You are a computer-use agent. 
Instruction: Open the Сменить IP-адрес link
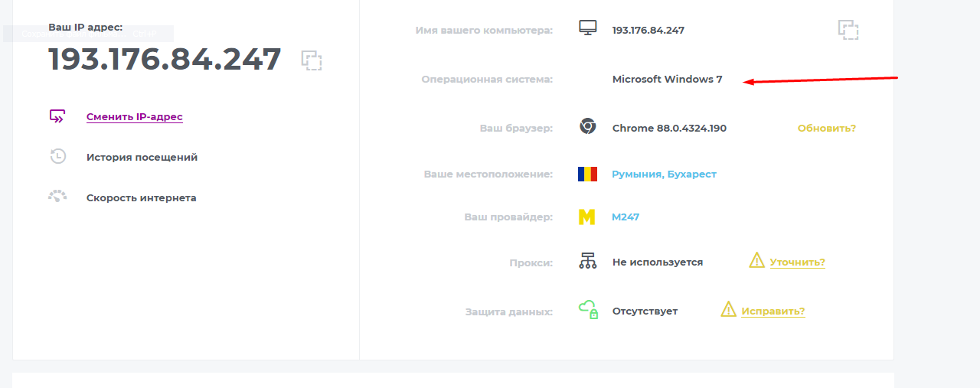click(135, 116)
